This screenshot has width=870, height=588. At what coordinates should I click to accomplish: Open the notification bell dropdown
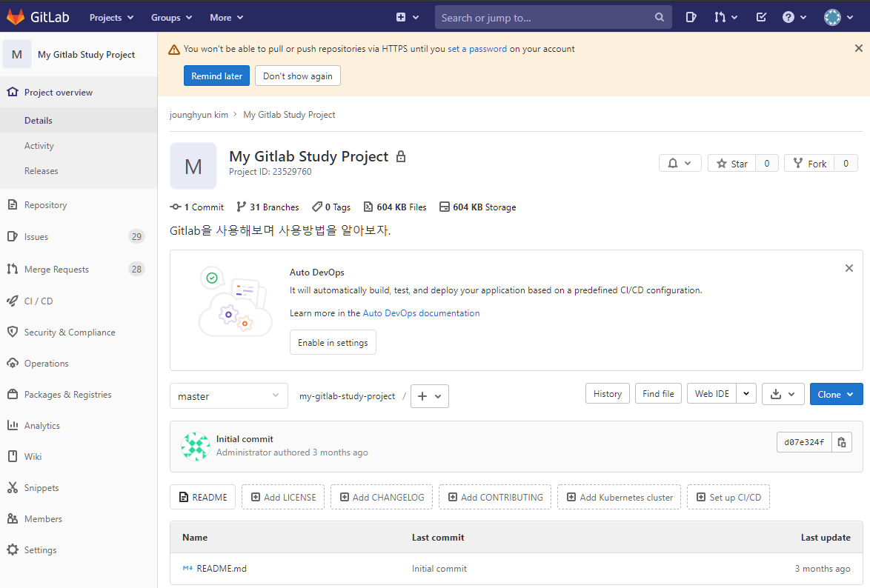(680, 163)
